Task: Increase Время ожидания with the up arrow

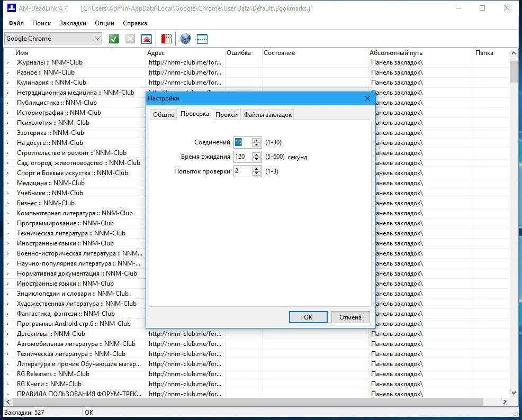Action: [x=256, y=154]
